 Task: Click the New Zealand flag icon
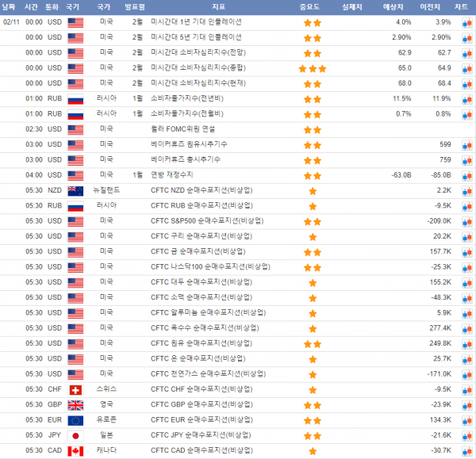click(x=76, y=191)
